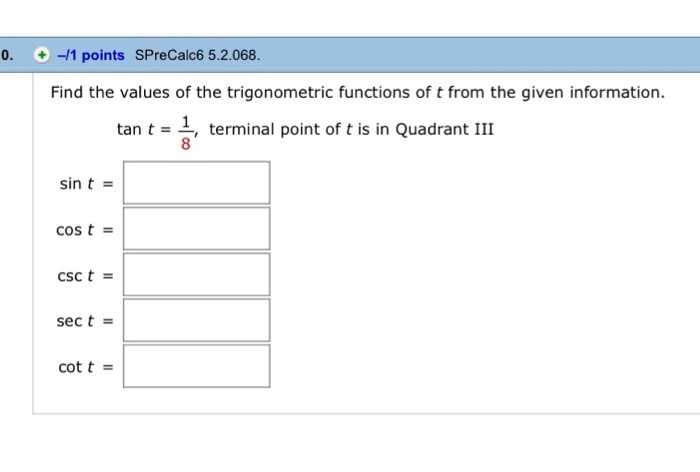Click the numerator 1 of the fraction
The width and height of the screenshot is (700, 472).
point(182,120)
